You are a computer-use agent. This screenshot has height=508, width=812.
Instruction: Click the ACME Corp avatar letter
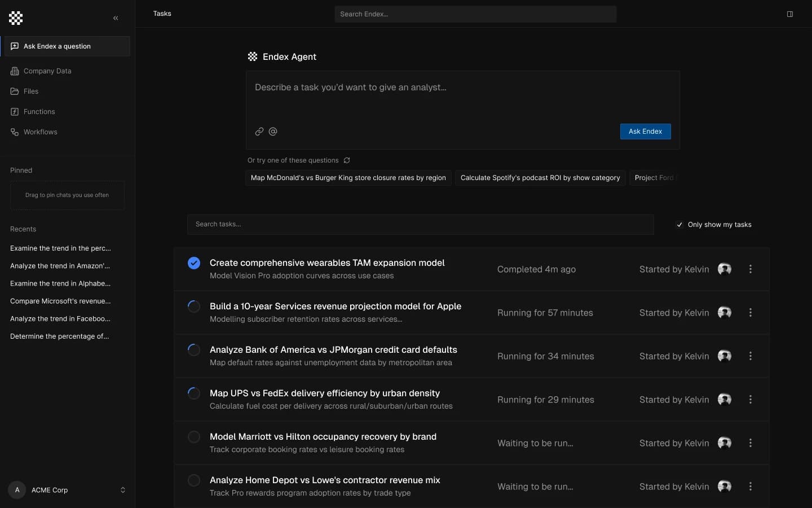(x=17, y=490)
